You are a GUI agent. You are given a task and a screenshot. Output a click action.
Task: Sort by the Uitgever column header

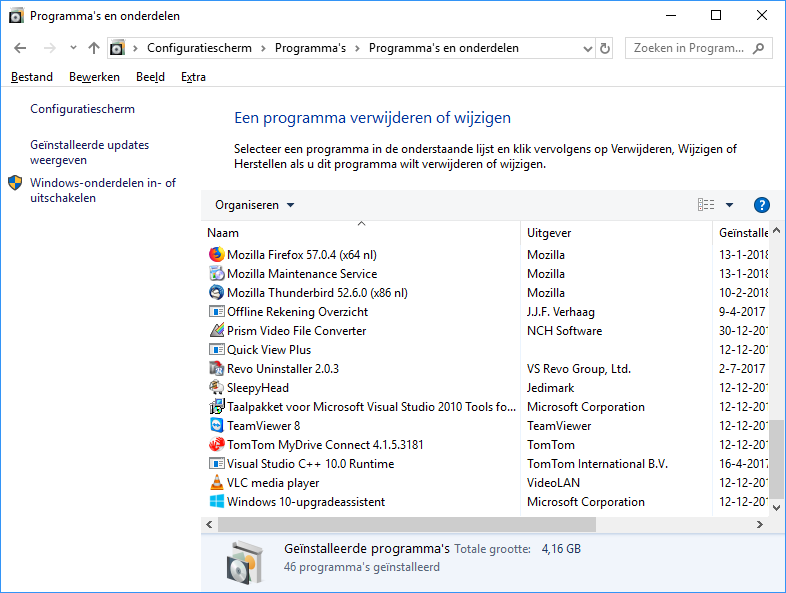(616, 233)
